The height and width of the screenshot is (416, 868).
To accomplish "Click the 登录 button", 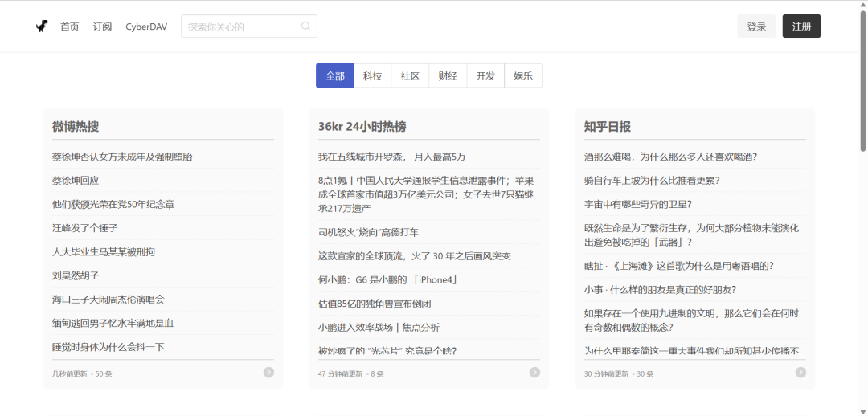I will (756, 27).
